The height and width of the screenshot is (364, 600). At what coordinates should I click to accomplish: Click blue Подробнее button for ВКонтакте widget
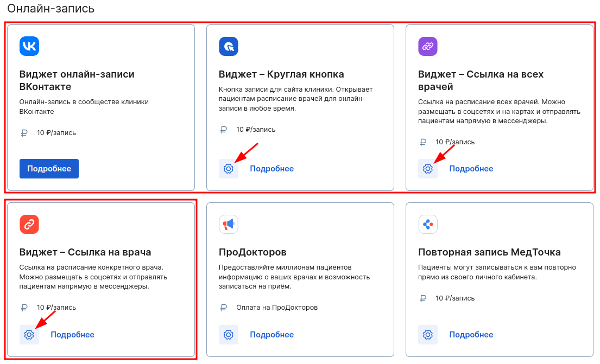click(49, 169)
